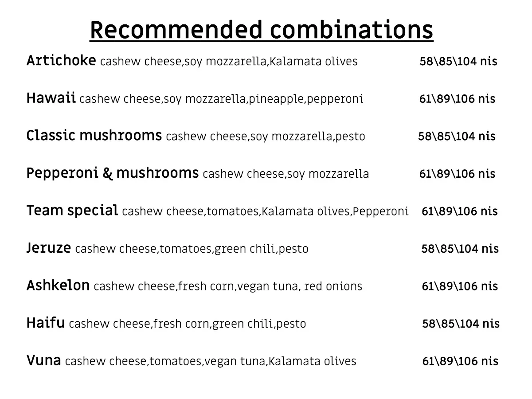Choose the Classic mushrooms item name
The image size is (532, 399).
(x=94, y=136)
